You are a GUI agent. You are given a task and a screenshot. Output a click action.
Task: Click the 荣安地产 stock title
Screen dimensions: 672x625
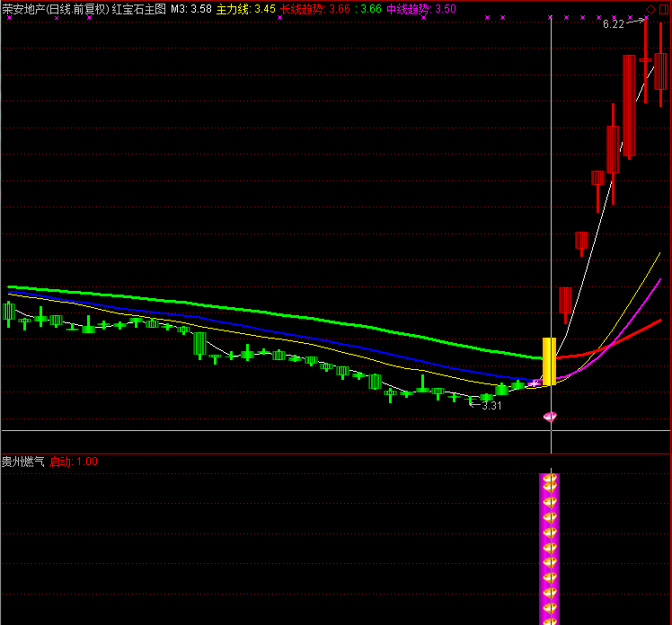click(23, 9)
